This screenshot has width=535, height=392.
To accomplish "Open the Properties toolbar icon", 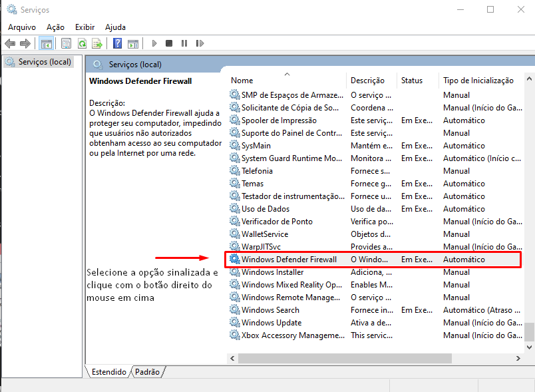I will [66, 43].
